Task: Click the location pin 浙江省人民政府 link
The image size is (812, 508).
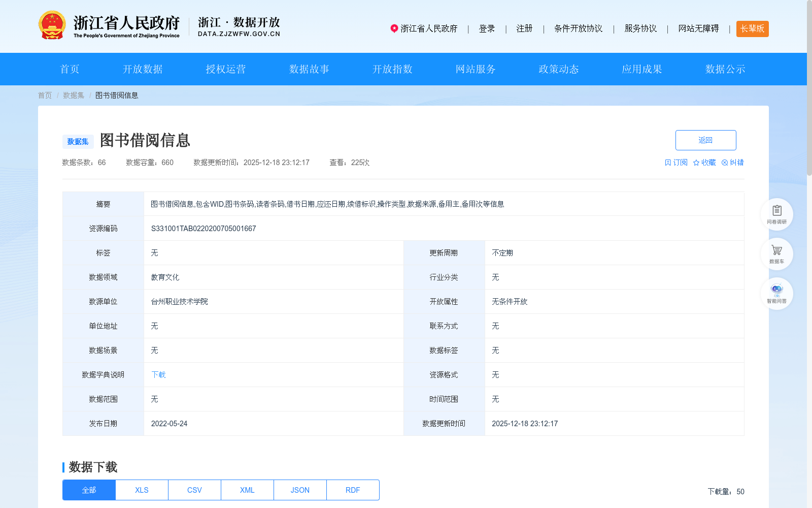Action: [x=424, y=28]
